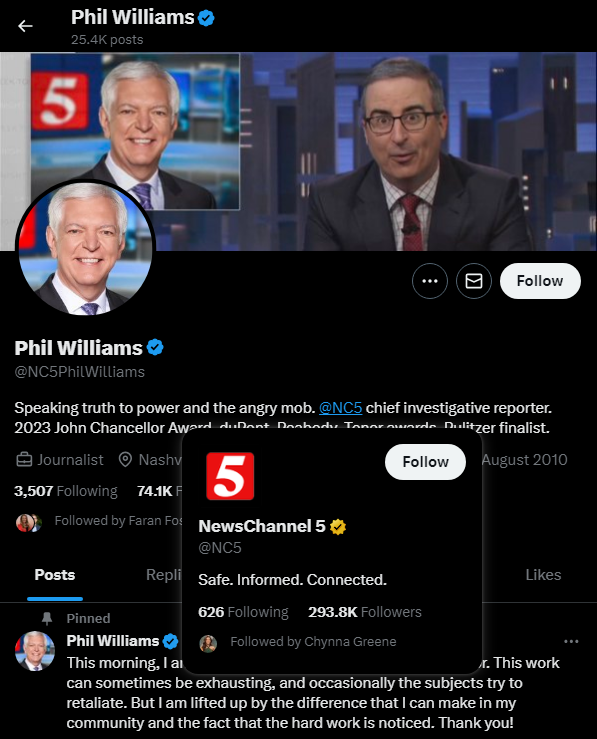
Task: Click the envelope message icon
Action: [474, 281]
